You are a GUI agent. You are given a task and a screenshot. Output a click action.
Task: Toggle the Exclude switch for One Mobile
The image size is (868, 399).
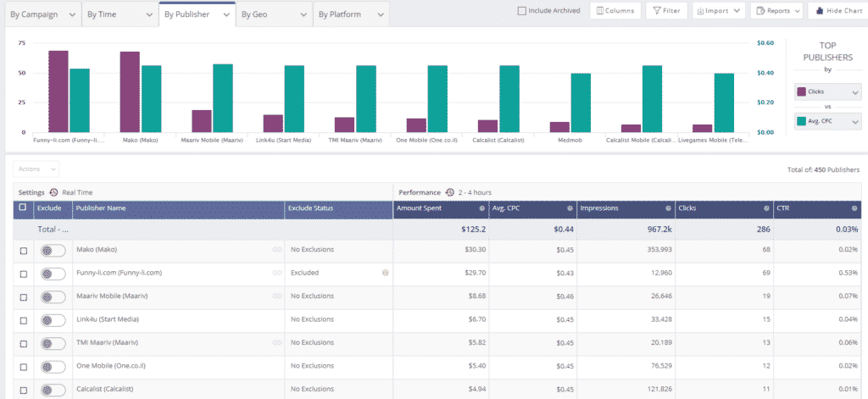click(53, 366)
